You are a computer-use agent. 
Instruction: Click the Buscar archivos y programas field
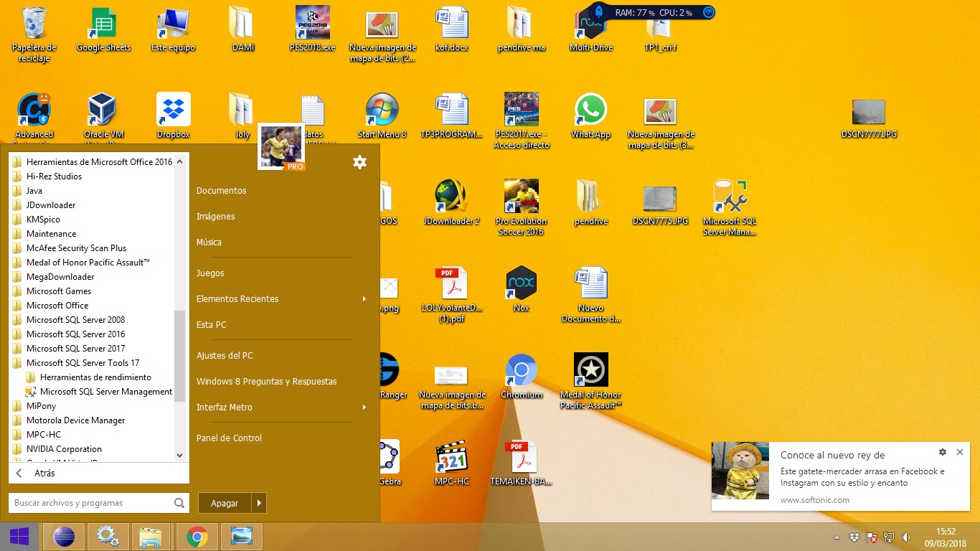tap(90, 503)
